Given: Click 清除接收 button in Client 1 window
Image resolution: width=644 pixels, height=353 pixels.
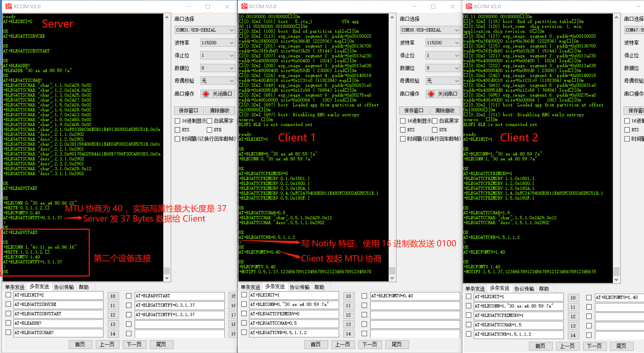Looking at the screenshot, I should point(445,111).
